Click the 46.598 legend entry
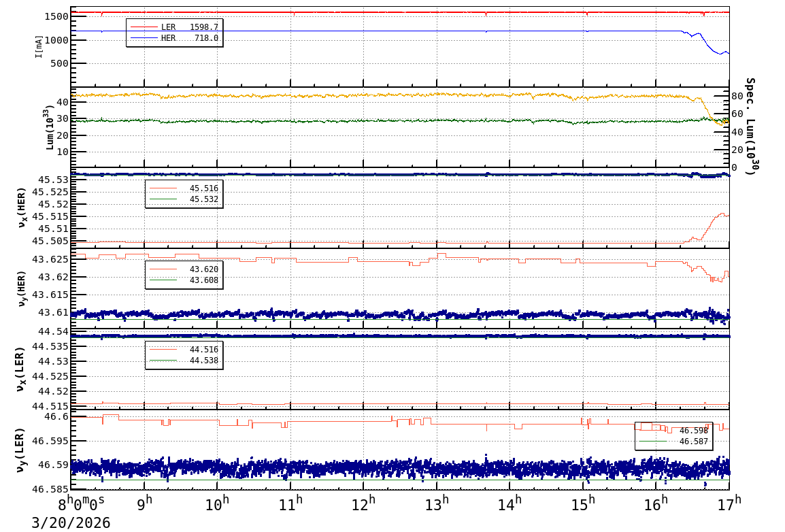This screenshot has width=785, height=532. 673,431
